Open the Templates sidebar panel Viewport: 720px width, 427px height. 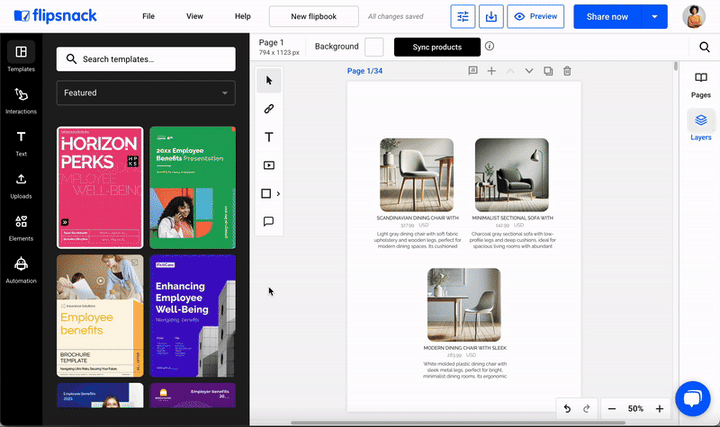21,57
